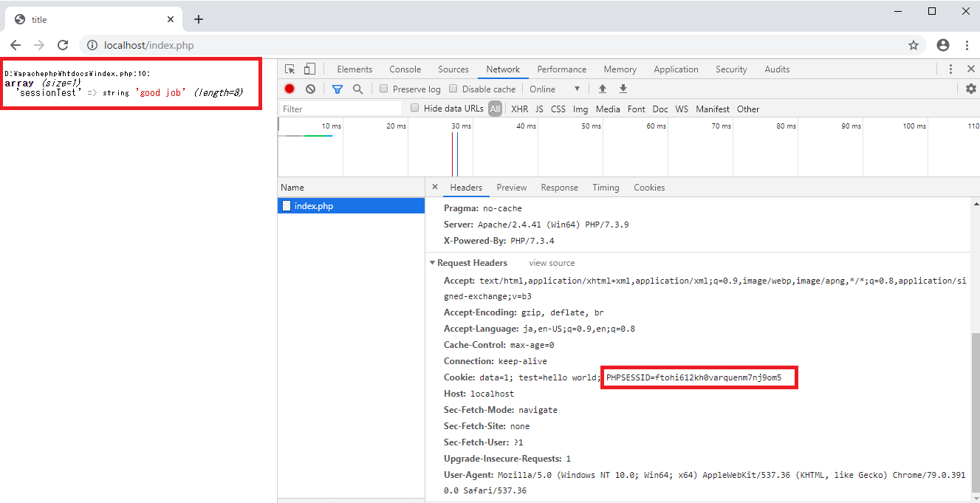The image size is (980, 503).
Task: Filter requests by Other
Action: pos(748,109)
